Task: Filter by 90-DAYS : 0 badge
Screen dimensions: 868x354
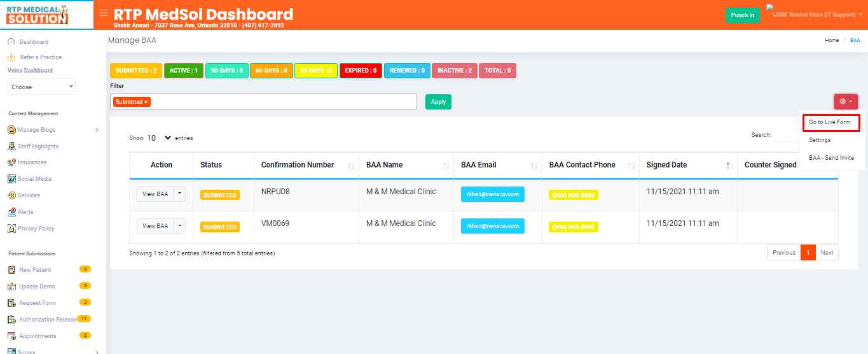Action: (x=227, y=71)
